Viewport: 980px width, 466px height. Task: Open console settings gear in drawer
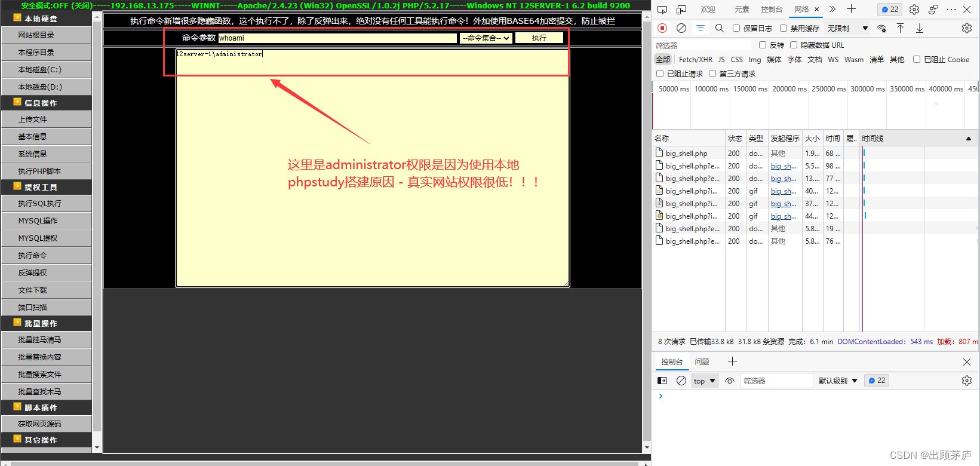[967, 381]
